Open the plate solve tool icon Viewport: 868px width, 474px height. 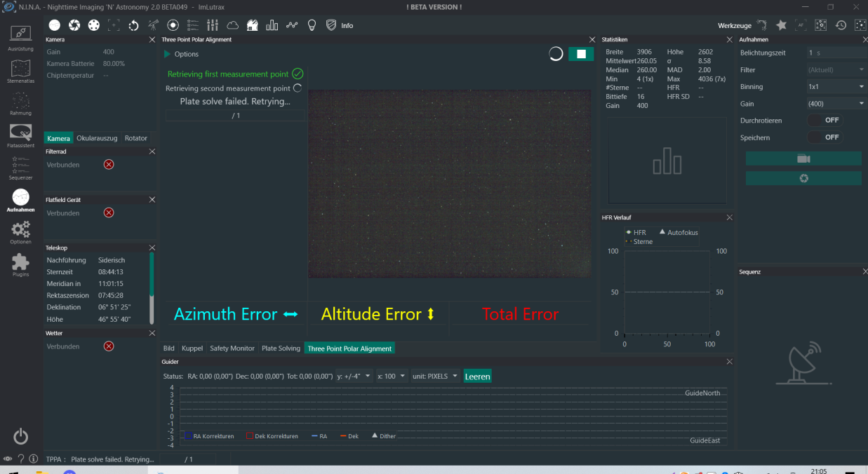(820, 25)
